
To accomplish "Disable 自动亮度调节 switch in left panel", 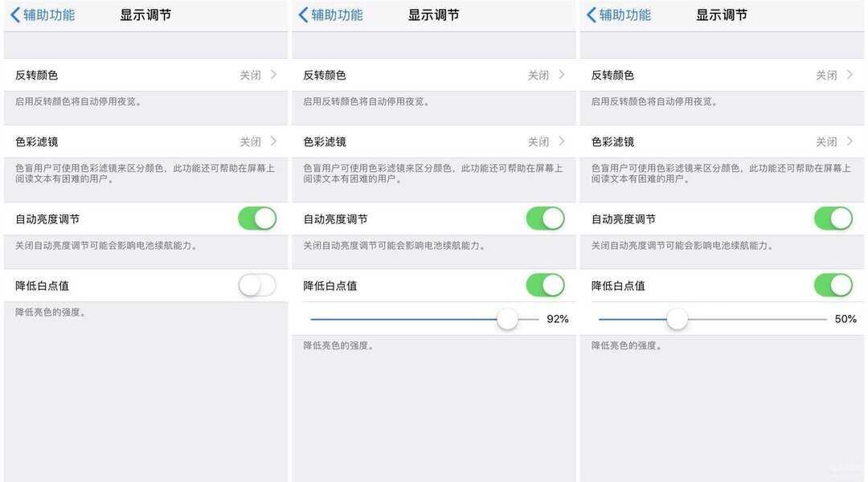I will (x=257, y=219).
